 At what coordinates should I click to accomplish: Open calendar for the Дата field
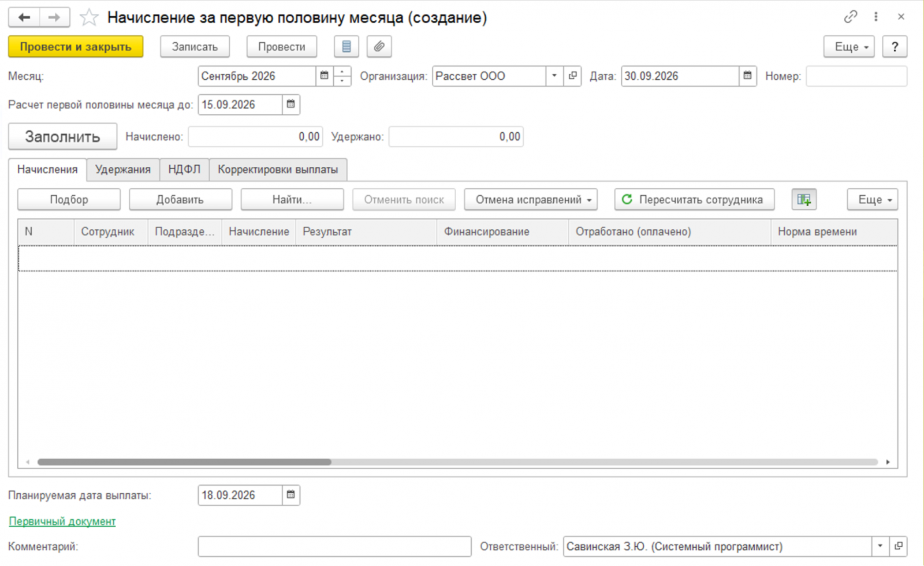coord(748,76)
